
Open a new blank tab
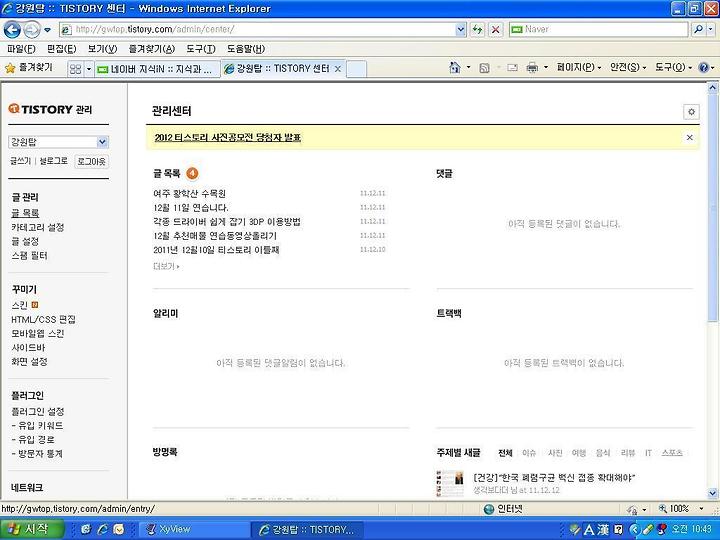pos(356,69)
